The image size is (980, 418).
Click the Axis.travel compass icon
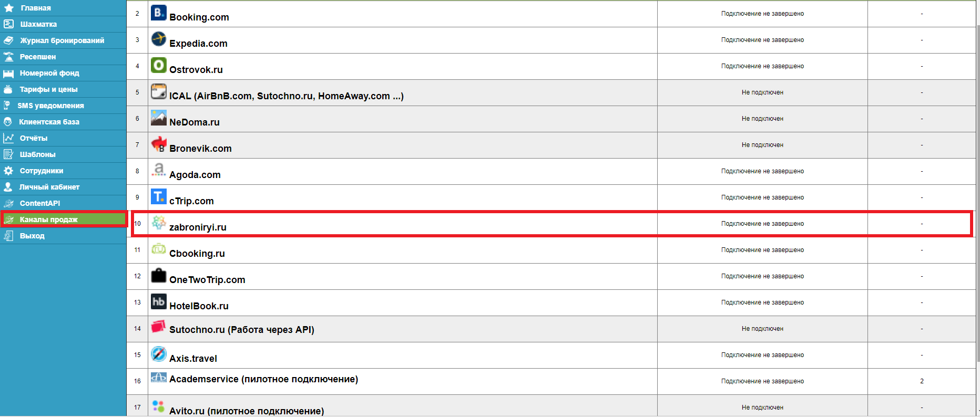[x=159, y=354]
